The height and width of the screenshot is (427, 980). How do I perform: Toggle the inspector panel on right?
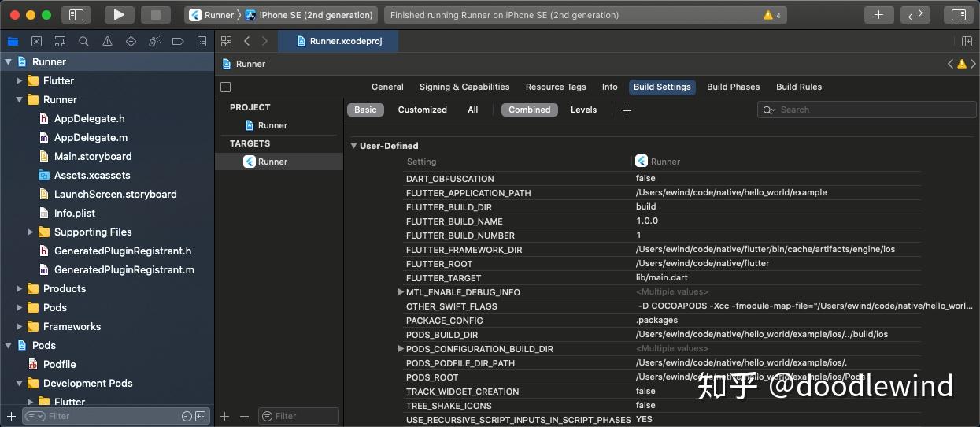pyautogui.click(x=958, y=14)
